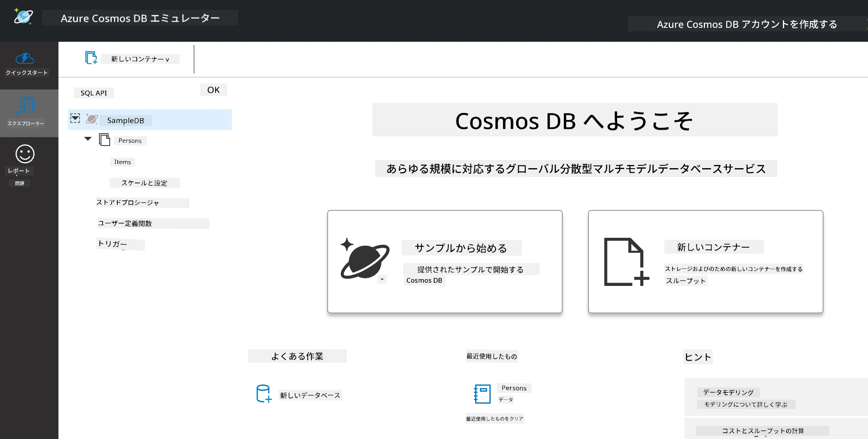Select the SampleDB tree item

pos(150,120)
